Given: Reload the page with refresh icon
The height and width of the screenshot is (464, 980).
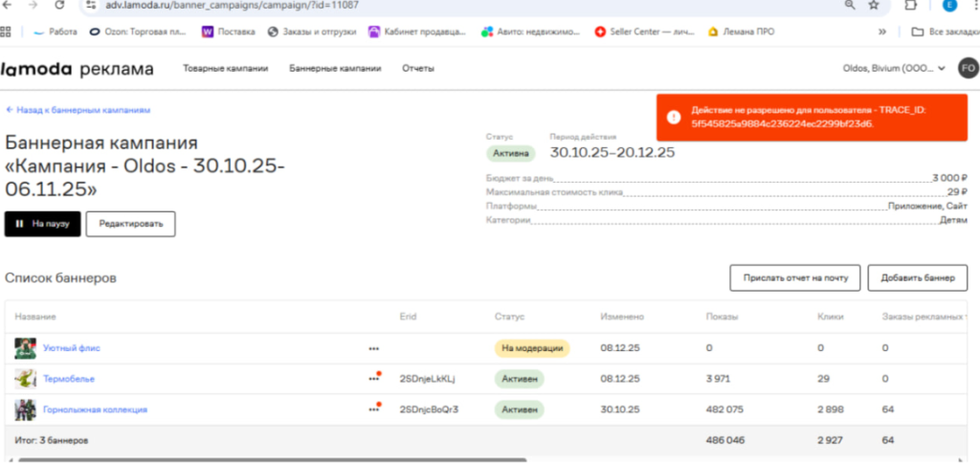Looking at the screenshot, I should point(60,5).
